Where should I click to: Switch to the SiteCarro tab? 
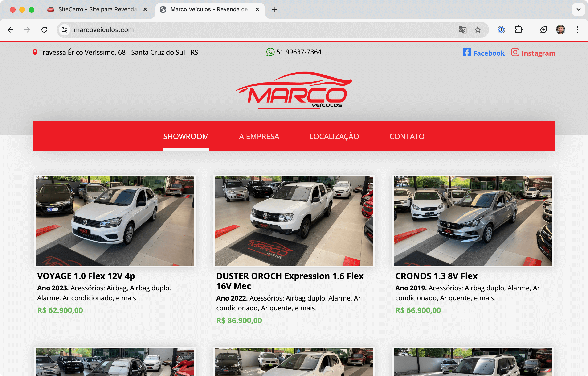click(98, 9)
